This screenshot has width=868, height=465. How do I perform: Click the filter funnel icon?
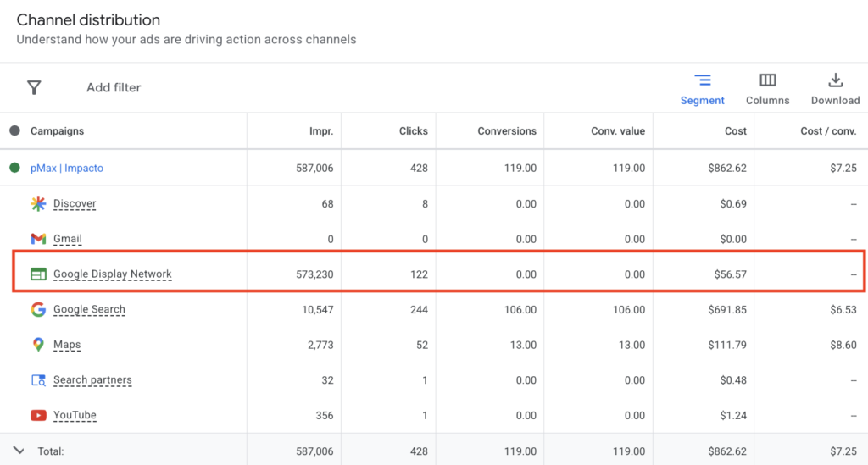tap(34, 87)
